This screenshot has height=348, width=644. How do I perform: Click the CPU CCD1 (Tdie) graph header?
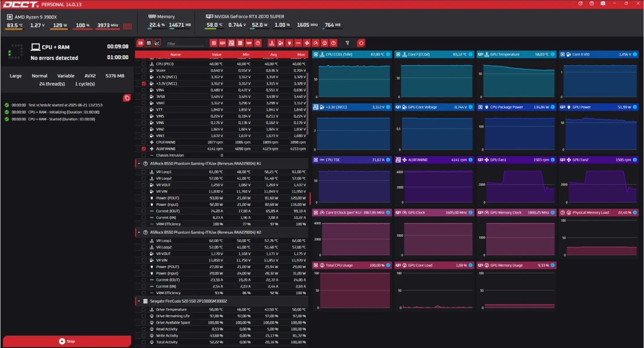352,54
